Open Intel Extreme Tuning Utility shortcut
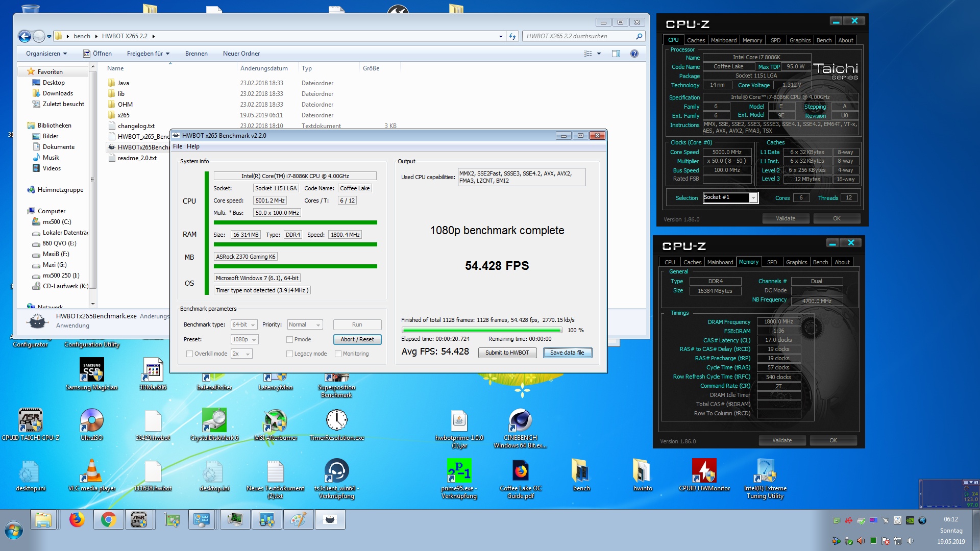This screenshot has height=551, width=980. [x=765, y=479]
